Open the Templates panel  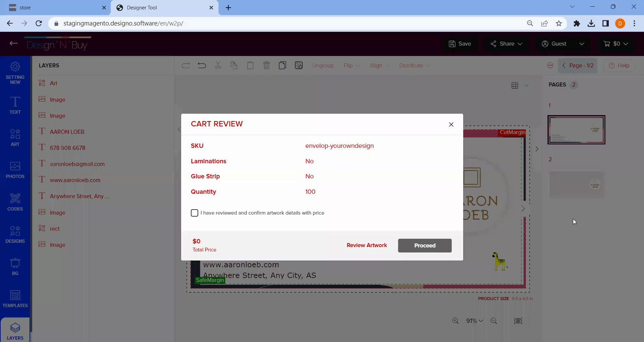[x=15, y=299]
